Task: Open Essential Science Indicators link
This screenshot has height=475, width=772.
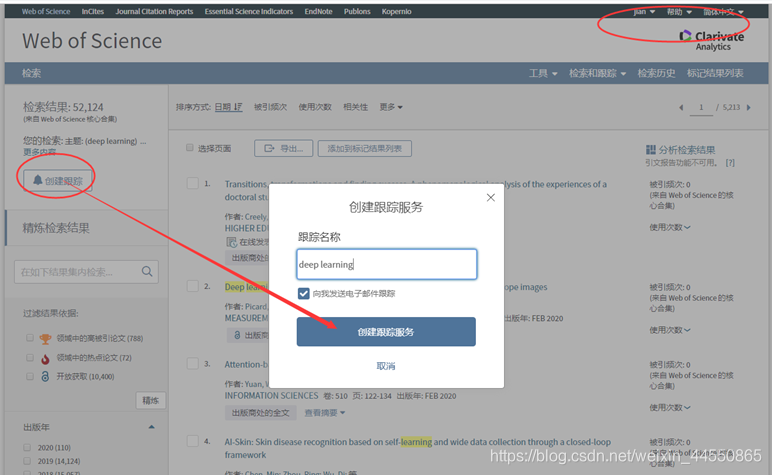Action: [x=249, y=11]
